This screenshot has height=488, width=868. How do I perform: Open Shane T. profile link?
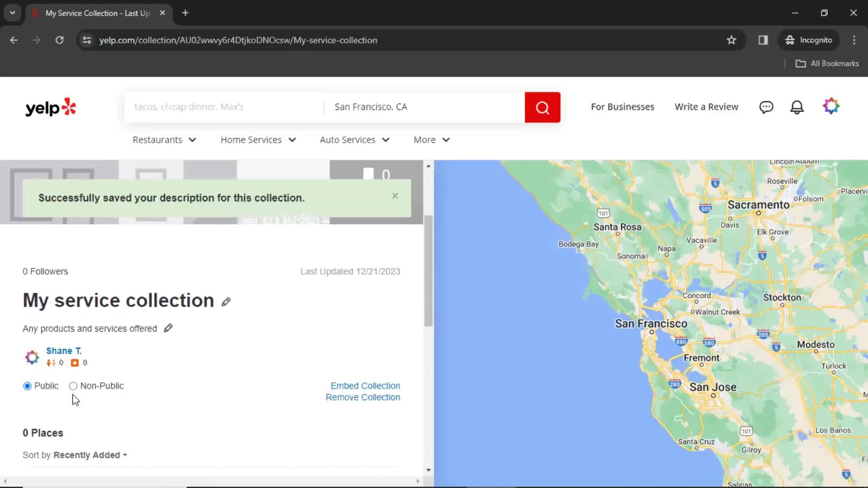(x=64, y=351)
